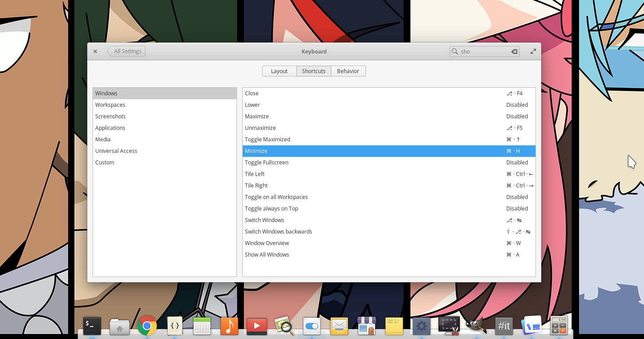Open the Behavior tab
The height and width of the screenshot is (339, 644).
click(348, 71)
